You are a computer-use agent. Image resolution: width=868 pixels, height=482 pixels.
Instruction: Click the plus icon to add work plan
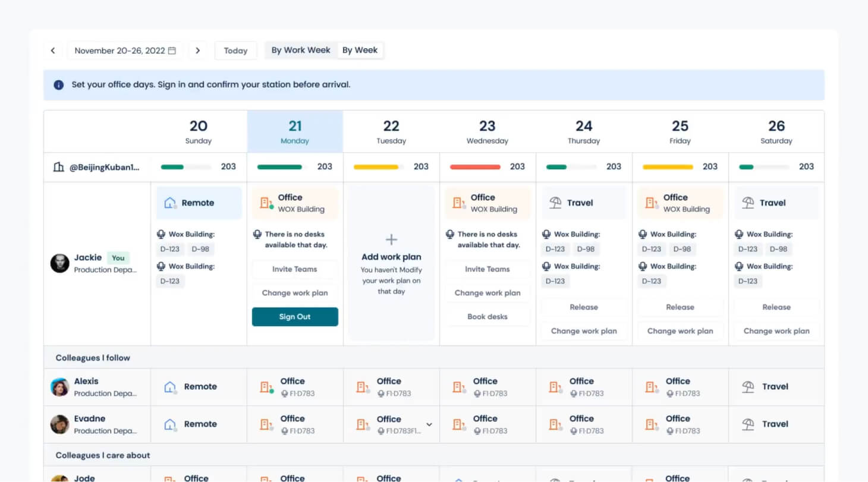coord(391,240)
